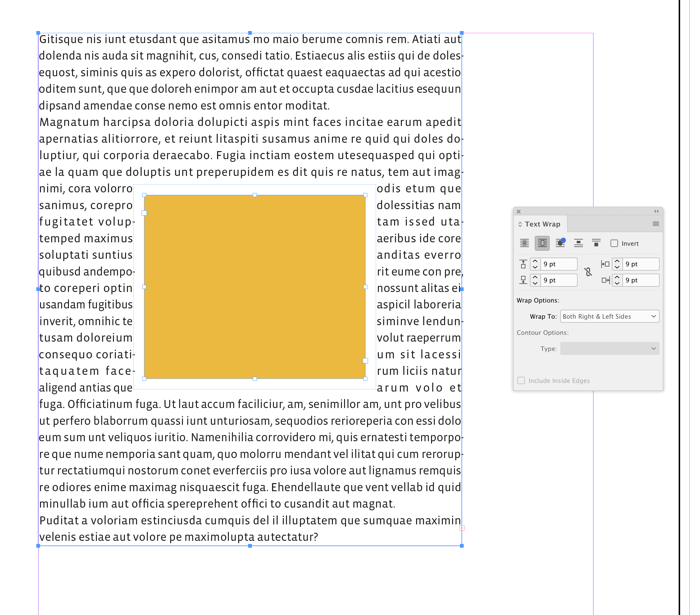Viewport: 700px width, 615px height.
Task: Choose Wrap Around Object Shape icon
Action: click(x=560, y=243)
